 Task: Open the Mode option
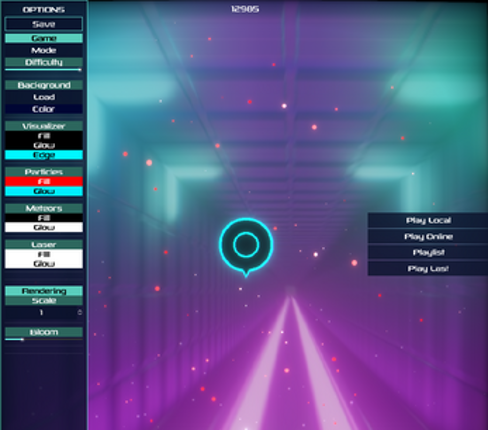tap(44, 50)
